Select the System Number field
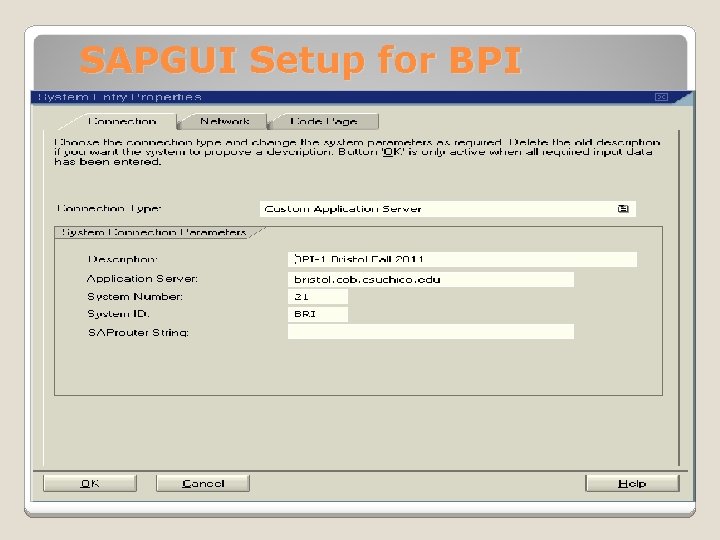The height and width of the screenshot is (540, 720). [x=317, y=297]
